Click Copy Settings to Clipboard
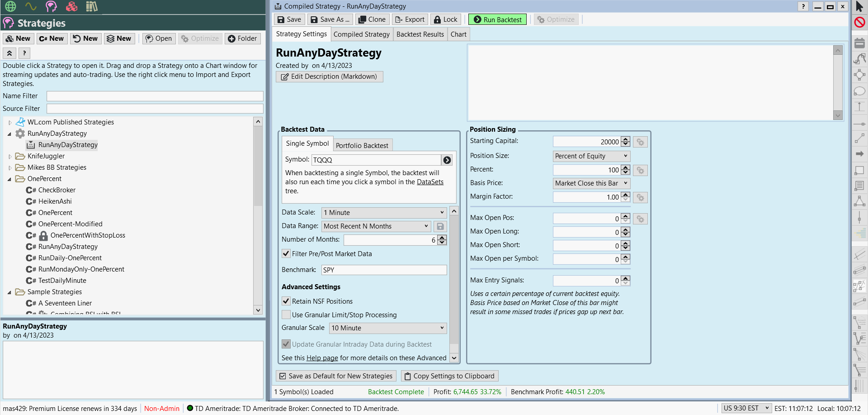The width and height of the screenshot is (868, 415). point(449,376)
